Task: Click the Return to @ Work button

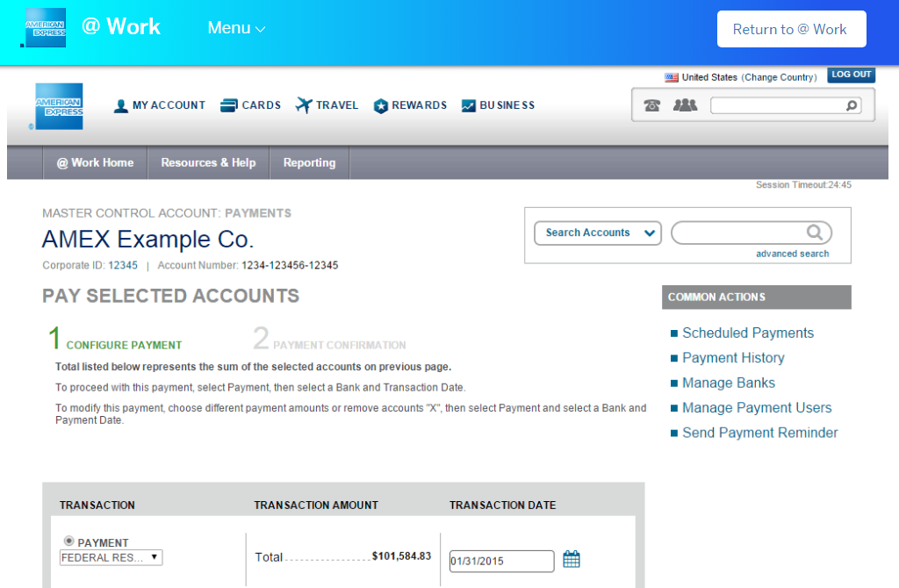Action: (x=791, y=29)
